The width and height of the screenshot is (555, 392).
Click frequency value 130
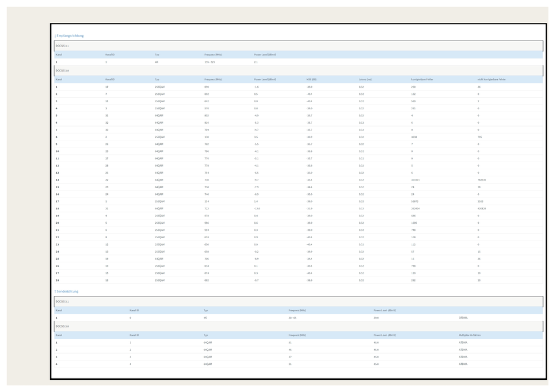[206, 137]
